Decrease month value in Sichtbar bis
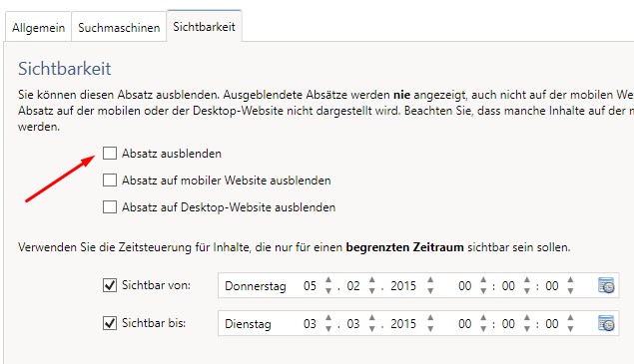Viewport: 634px width, 364px height. pyautogui.click(x=372, y=328)
